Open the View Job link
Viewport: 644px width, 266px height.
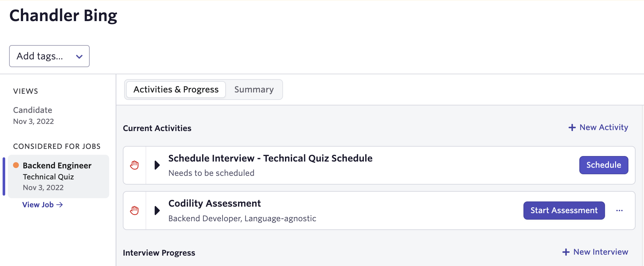click(x=43, y=205)
